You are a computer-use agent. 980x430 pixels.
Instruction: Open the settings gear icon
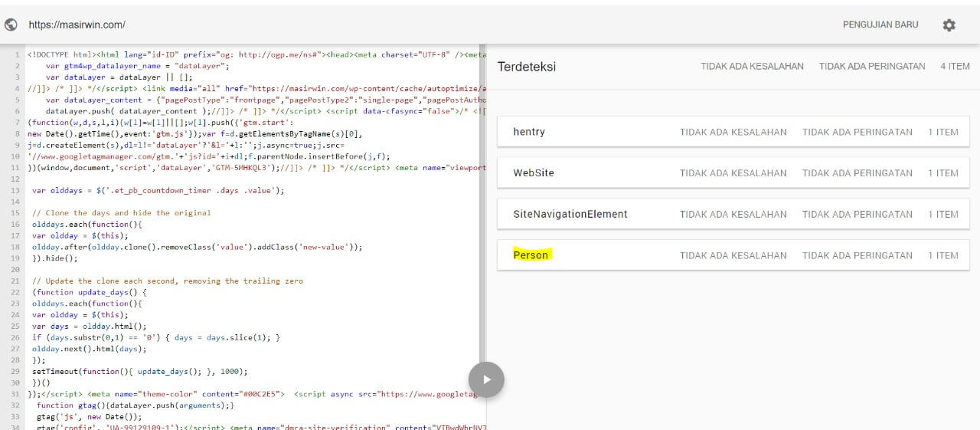[949, 25]
